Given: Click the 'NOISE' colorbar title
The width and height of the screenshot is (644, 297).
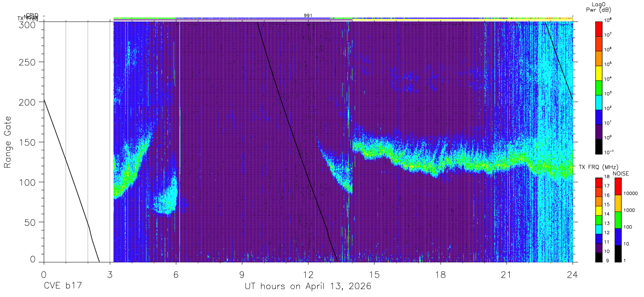Looking at the screenshot, I should pyautogui.click(x=621, y=173).
